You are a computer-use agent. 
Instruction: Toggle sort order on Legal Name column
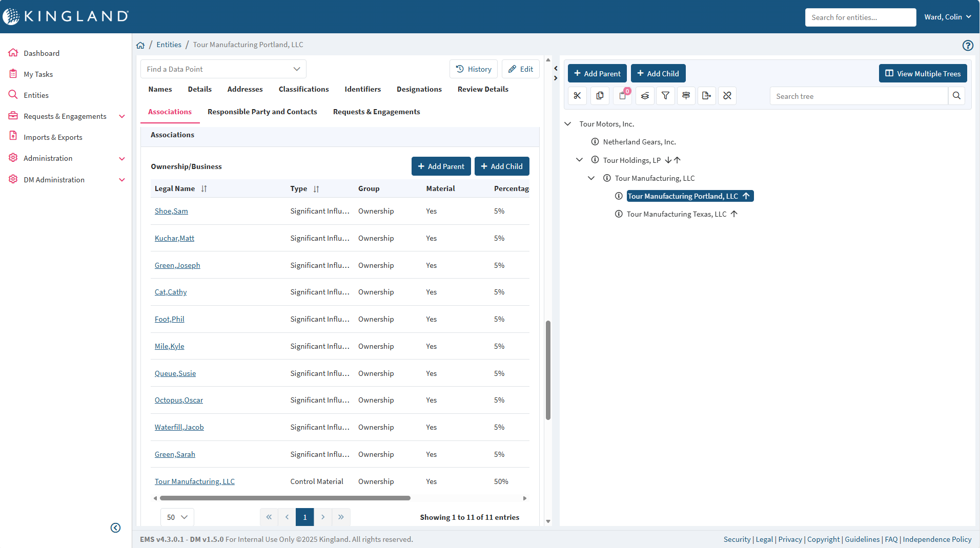click(204, 189)
